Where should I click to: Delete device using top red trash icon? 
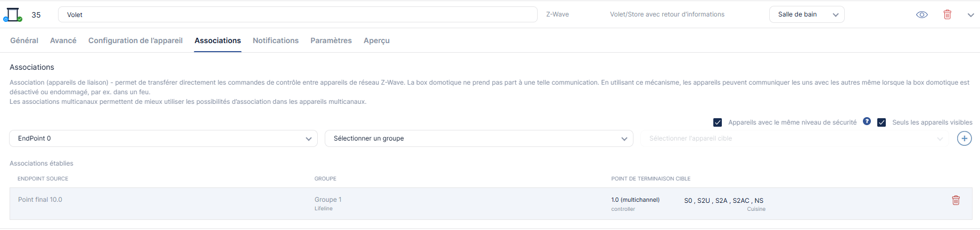point(947,15)
